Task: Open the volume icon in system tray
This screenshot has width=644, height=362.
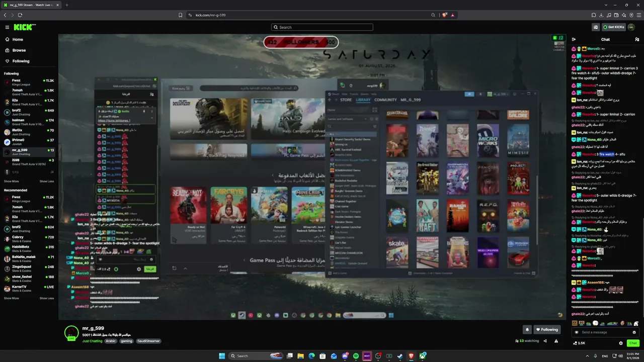Action: click(621, 356)
